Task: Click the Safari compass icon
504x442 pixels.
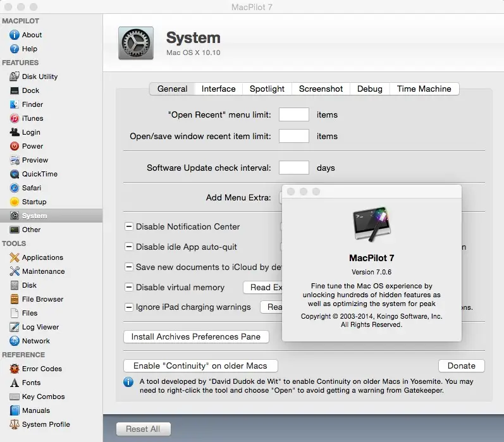Action: (14, 188)
